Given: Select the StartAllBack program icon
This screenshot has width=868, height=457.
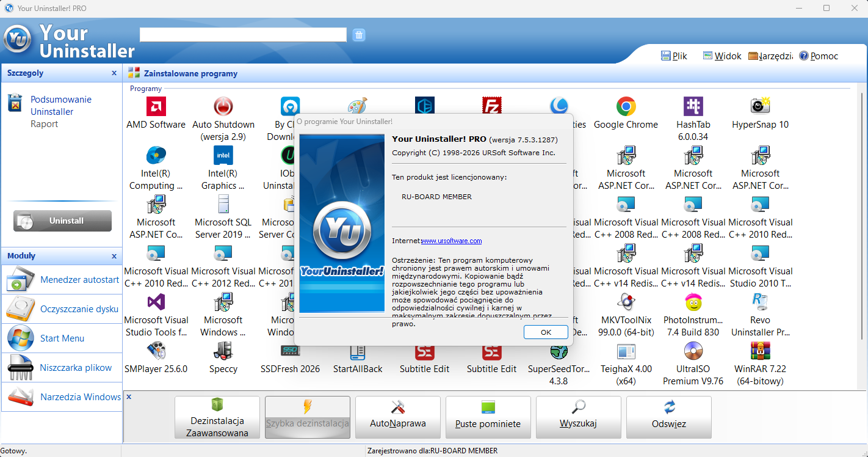Looking at the screenshot, I should pyautogui.click(x=357, y=351).
